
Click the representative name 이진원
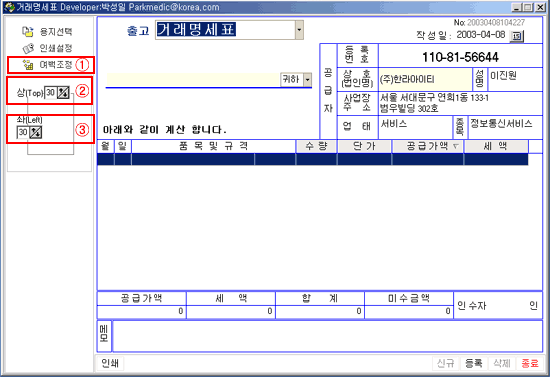[x=503, y=75]
